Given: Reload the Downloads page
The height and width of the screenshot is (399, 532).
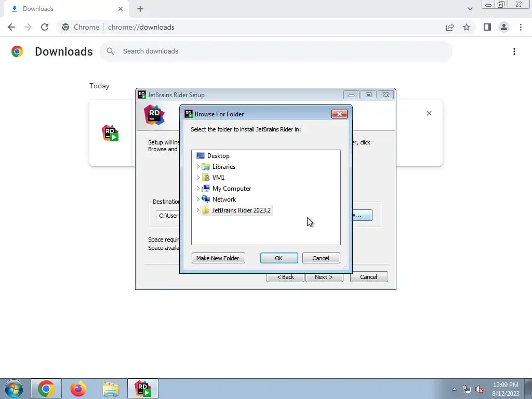Looking at the screenshot, I should click(x=45, y=27).
